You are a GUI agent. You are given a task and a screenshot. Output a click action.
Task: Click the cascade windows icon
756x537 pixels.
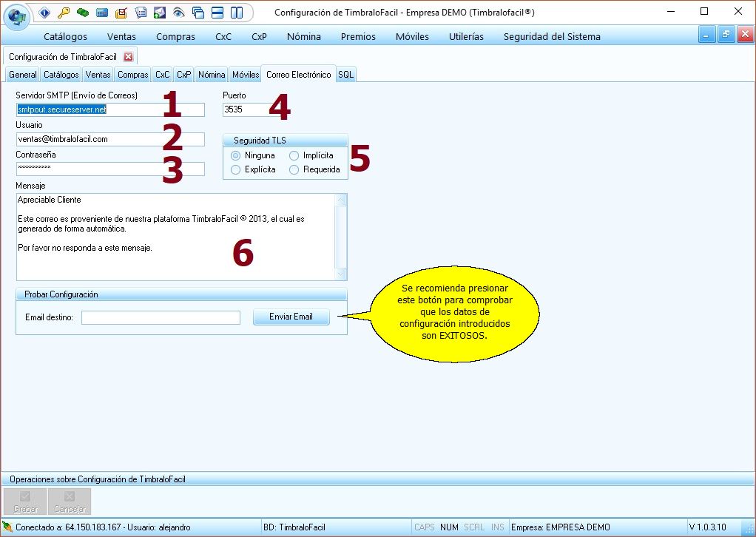pyautogui.click(x=198, y=13)
